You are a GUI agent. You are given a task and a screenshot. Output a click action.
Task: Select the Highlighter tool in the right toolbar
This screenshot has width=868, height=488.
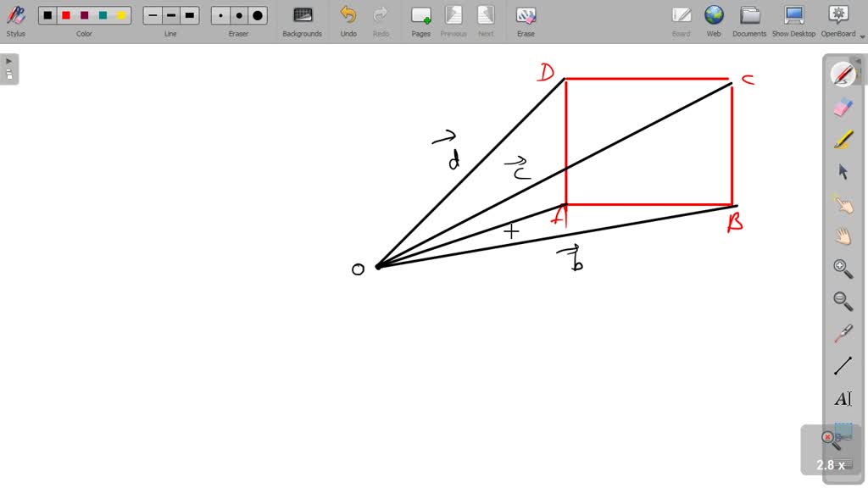pos(843,140)
